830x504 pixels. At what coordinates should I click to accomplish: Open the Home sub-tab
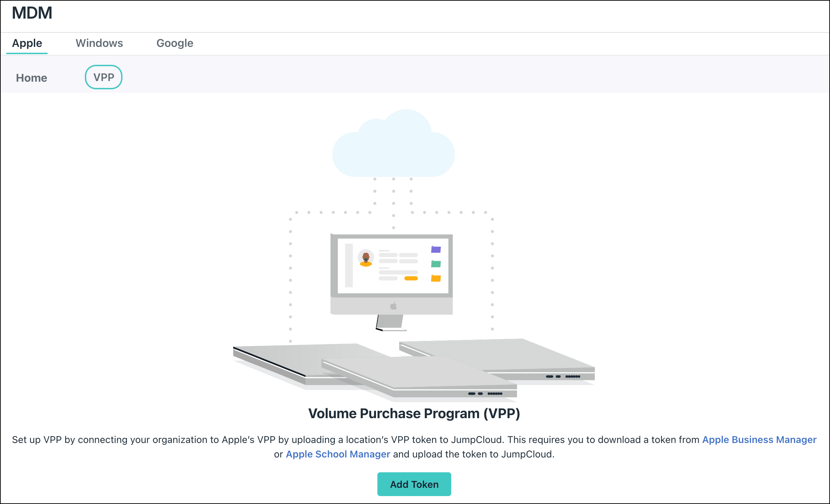click(x=31, y=78)
